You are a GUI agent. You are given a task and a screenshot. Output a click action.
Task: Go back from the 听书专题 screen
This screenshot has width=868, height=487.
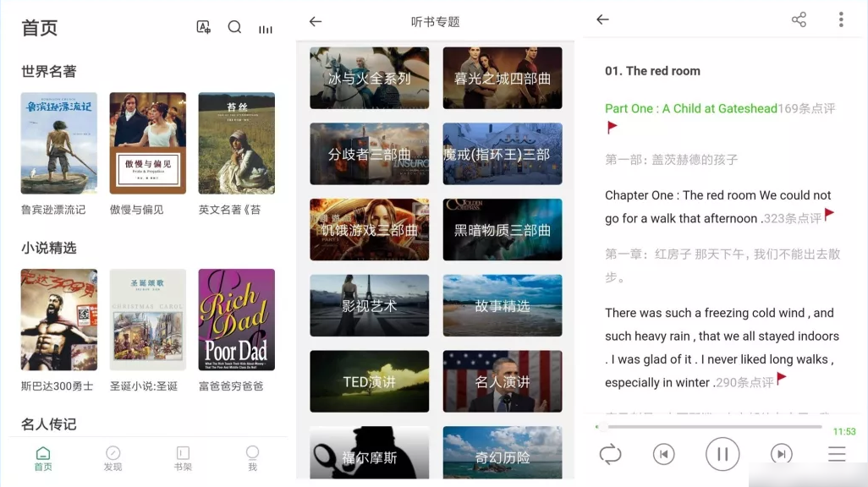coord(316,22)
